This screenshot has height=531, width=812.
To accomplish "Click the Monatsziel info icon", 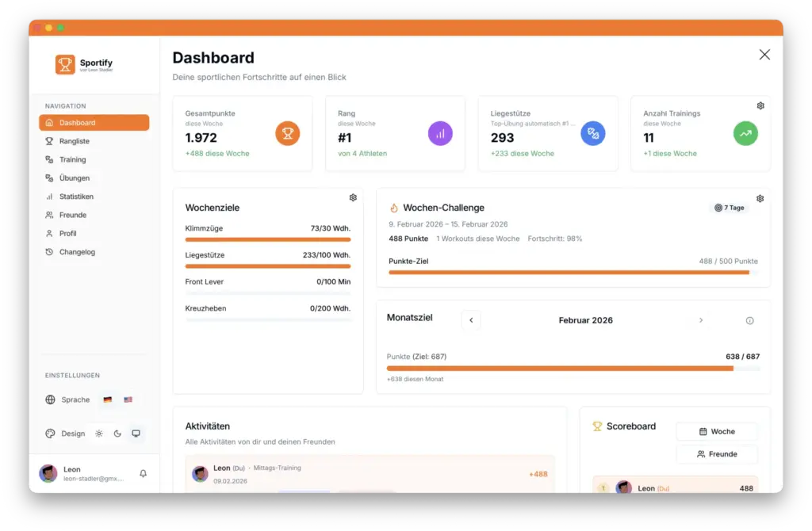I will coord(749,320).
